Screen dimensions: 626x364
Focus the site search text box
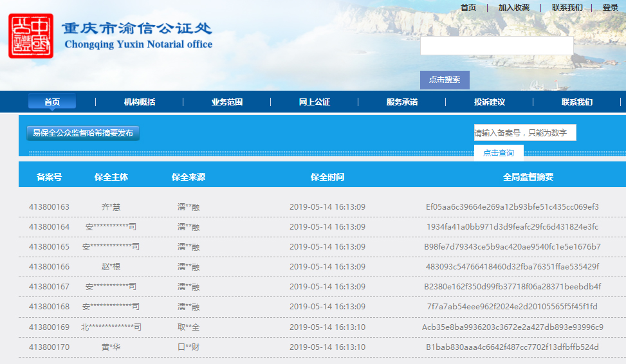pyautogui.click(x=496, y=46)
